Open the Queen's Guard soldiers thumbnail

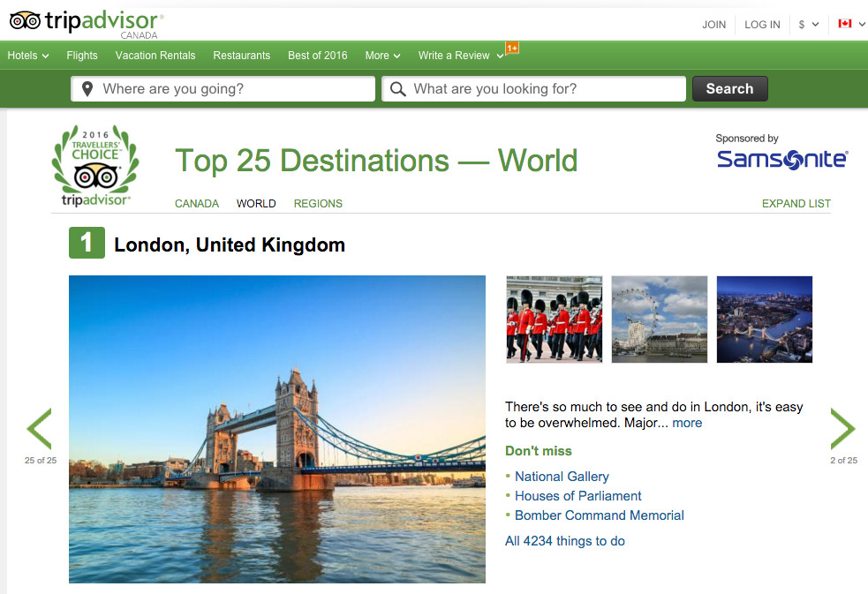coord(555,320)
